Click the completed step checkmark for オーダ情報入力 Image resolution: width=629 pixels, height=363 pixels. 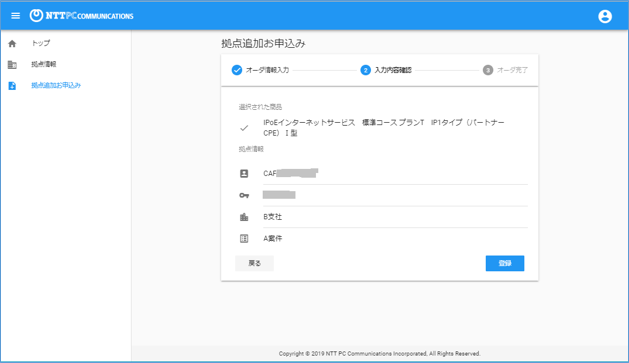(237, 70)
